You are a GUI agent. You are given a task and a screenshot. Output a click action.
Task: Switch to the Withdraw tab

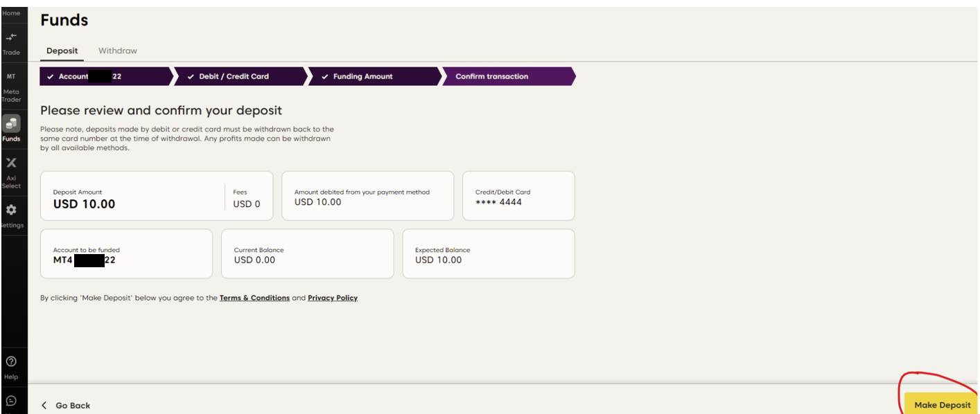tap(118, 51)
